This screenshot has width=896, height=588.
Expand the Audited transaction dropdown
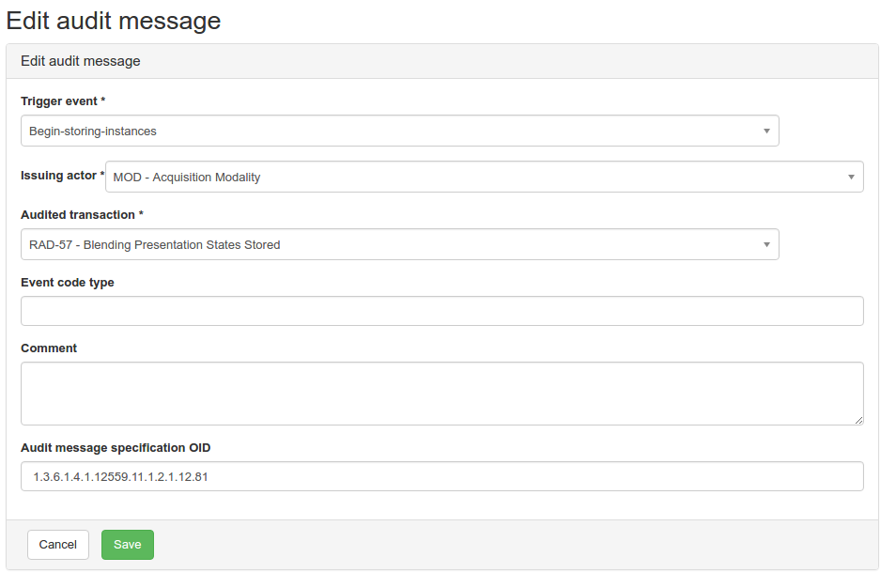(x=399, y=245)
